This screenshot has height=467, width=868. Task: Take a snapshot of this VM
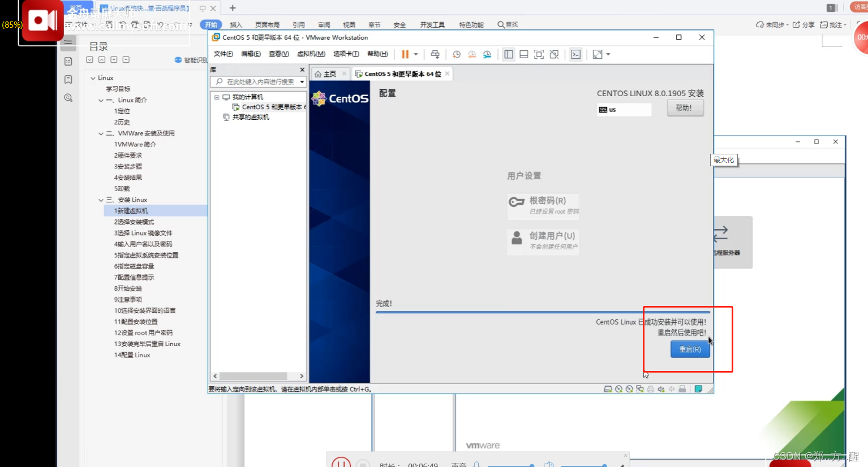pos(457,54)
